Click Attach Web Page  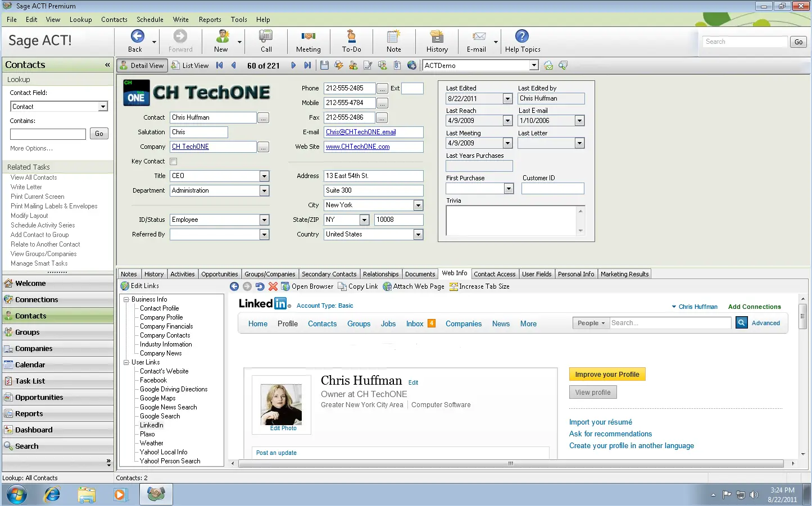point(414,286)
